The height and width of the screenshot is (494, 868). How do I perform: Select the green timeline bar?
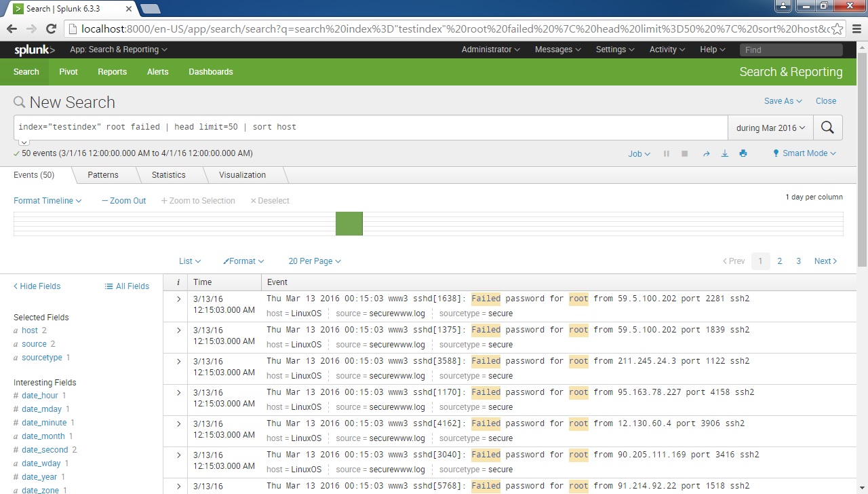pyautogui.click(x=349, y=223)
